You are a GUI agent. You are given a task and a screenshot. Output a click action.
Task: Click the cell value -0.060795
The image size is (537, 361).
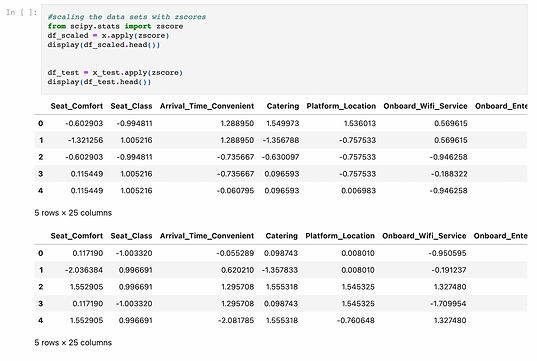coord(235,190)
